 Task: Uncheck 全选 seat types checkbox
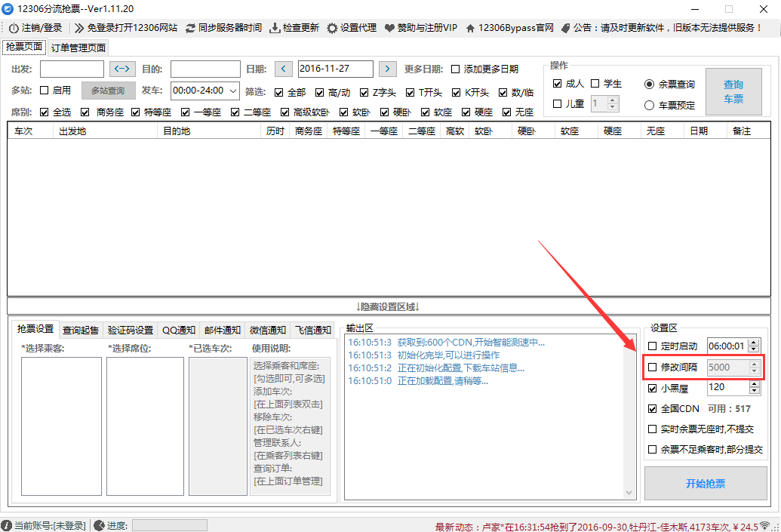[45, 112]
